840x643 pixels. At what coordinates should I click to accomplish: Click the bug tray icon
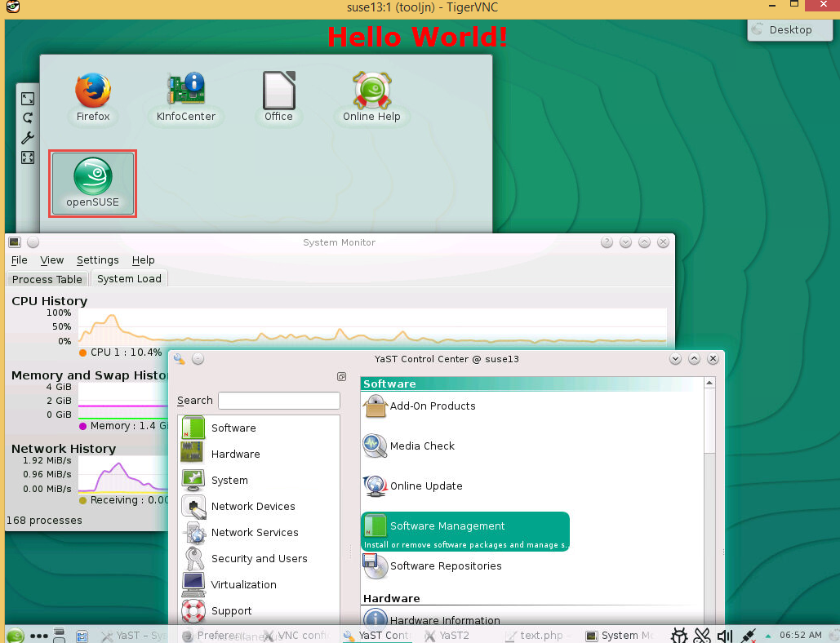[x=678, y=636]
